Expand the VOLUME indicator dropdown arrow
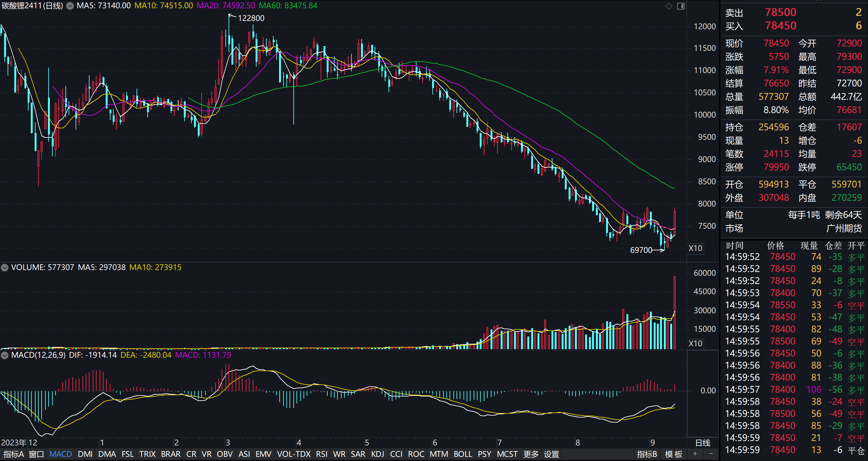 click(5, 268)
